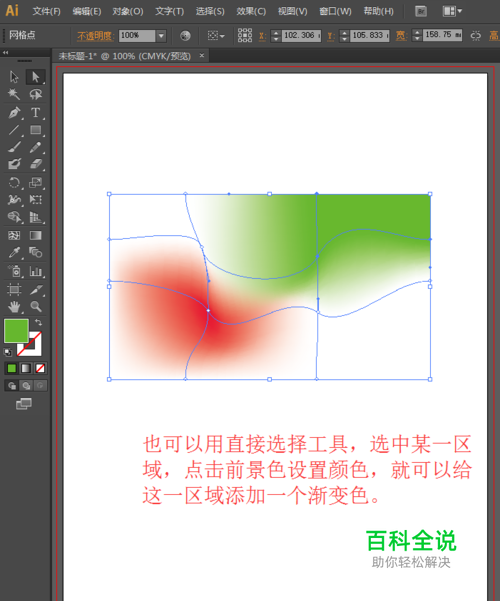Open the 对象(O) menu
The width and height of the screenshot is (500, 601).
tap(128, 11)
